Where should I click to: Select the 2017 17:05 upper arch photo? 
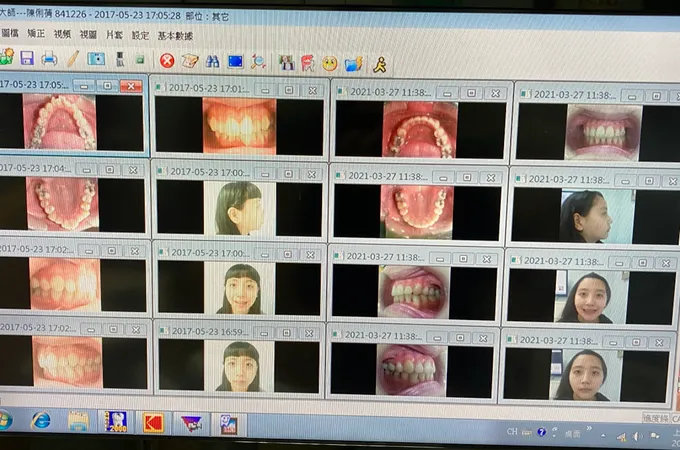click(x=59, y=122)
